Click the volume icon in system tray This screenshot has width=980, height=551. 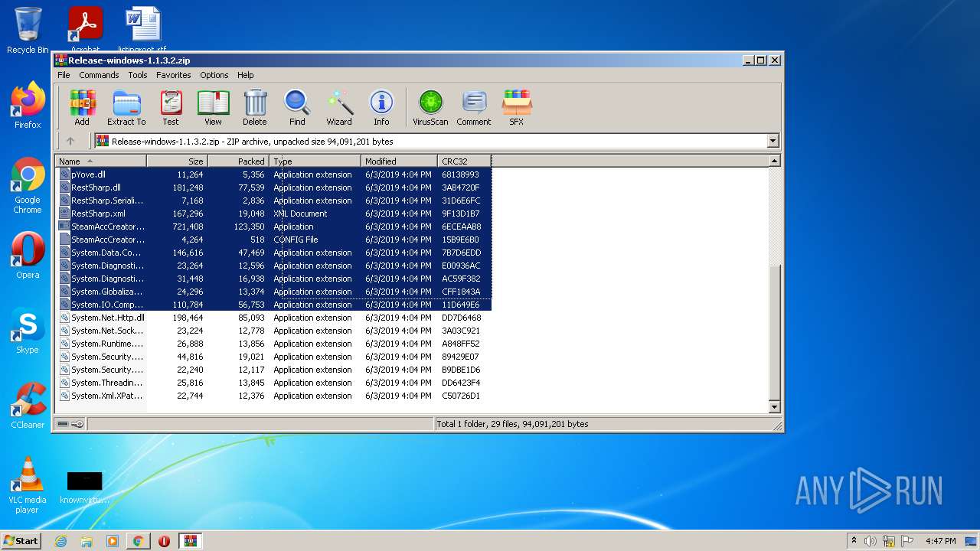pos(871,541)
